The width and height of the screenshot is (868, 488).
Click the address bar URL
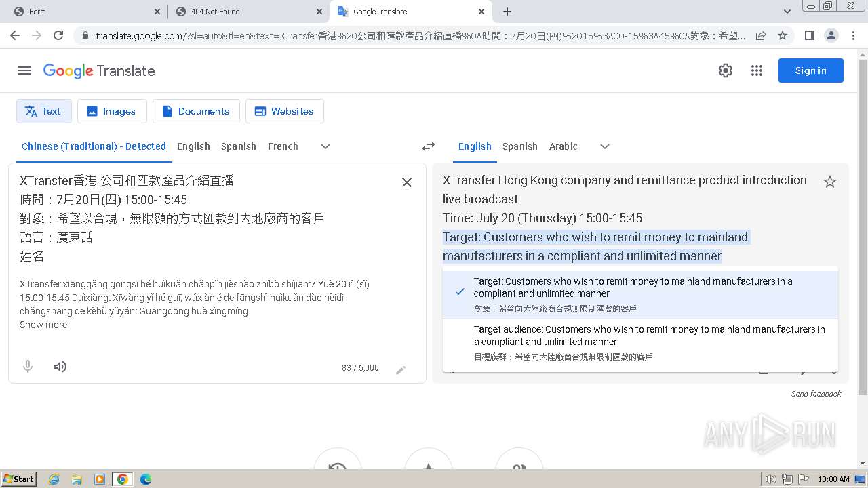(x=420, y=35)
